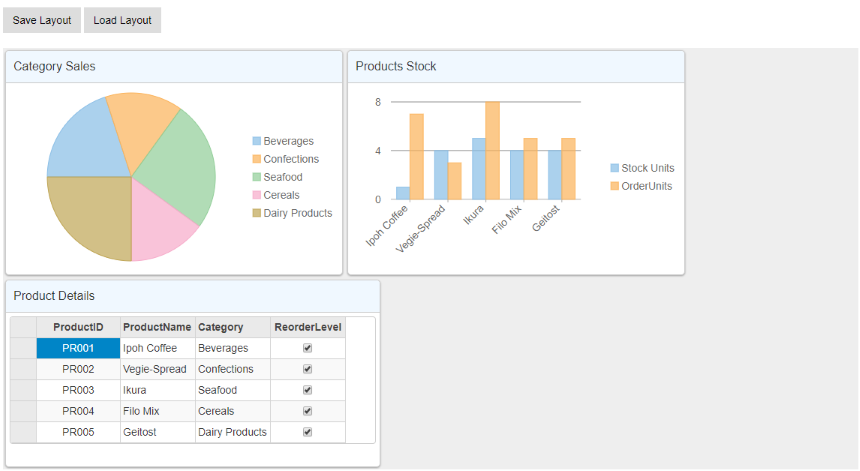Toggle ReorderLevel checkbox for Vegie-Spread row
The image size is (860, 471).
[x=308, y=369]
